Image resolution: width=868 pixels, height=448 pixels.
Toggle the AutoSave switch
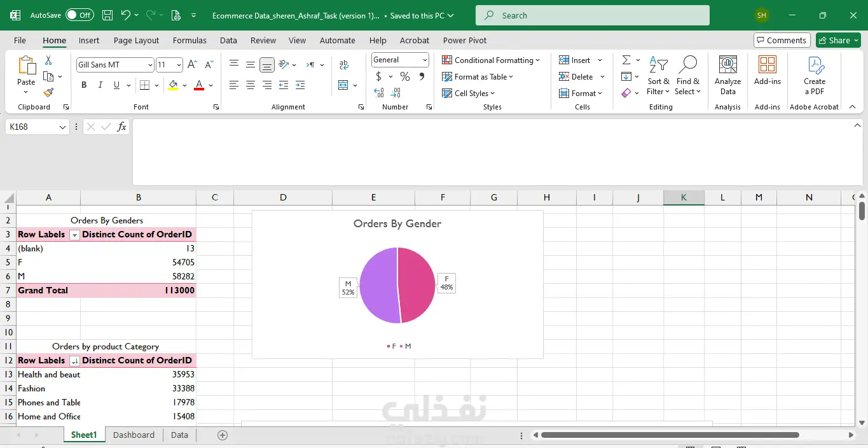[79, 15]
